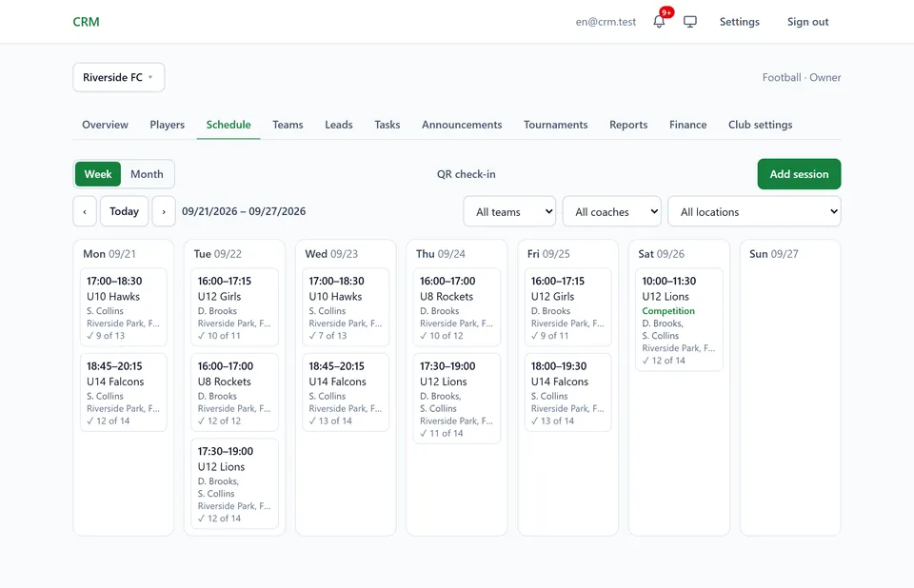Expand the All teams filter
This screenshot has width=914, height=588.
click(509, 211)
